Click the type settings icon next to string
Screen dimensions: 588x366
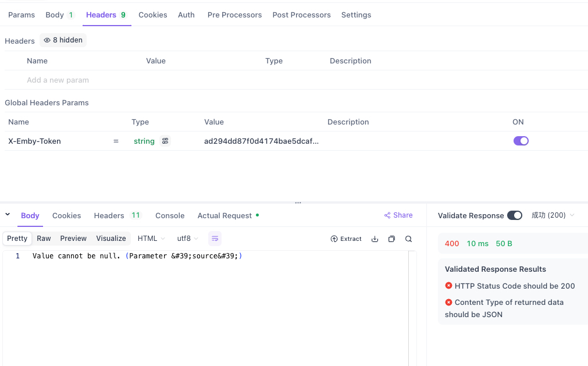(165, 141)
